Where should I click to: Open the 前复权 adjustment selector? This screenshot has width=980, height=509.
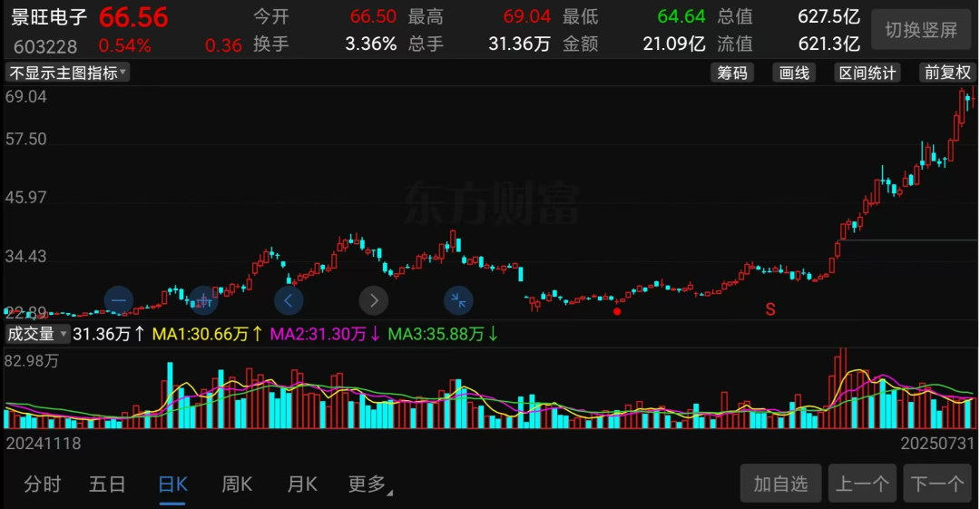[947, 73]
